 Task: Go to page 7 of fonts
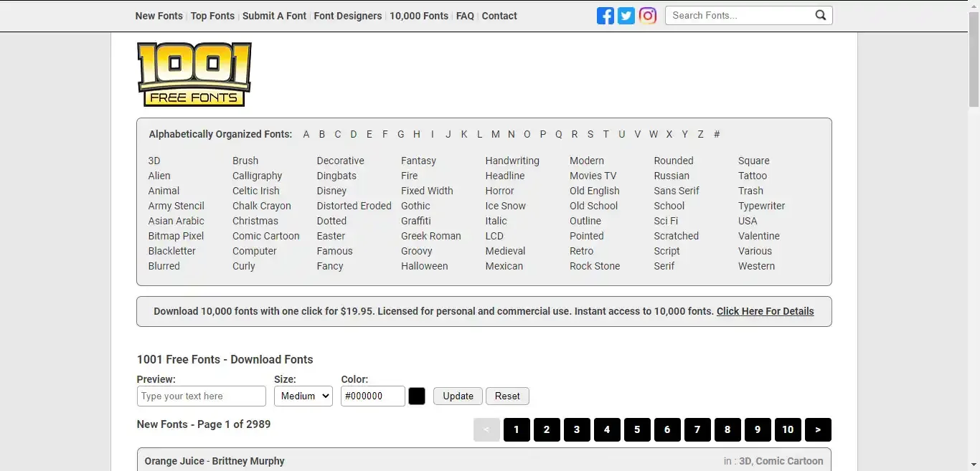(x=697, y=429)
